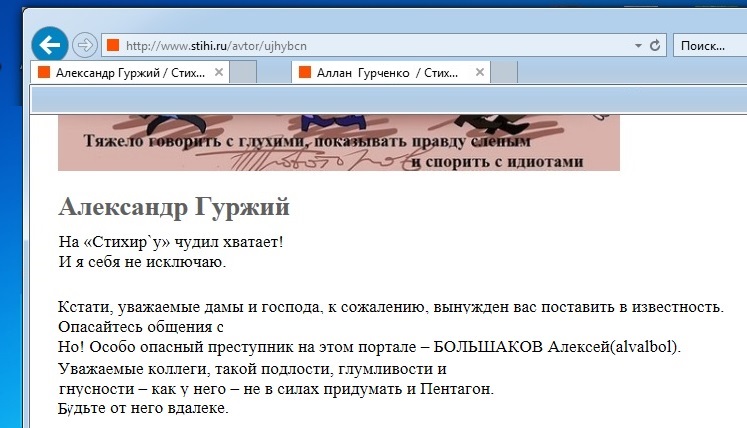Click the blue Back navigation button
The height and width of the screenshot is (428, 747).
click(x=49, y=44)
